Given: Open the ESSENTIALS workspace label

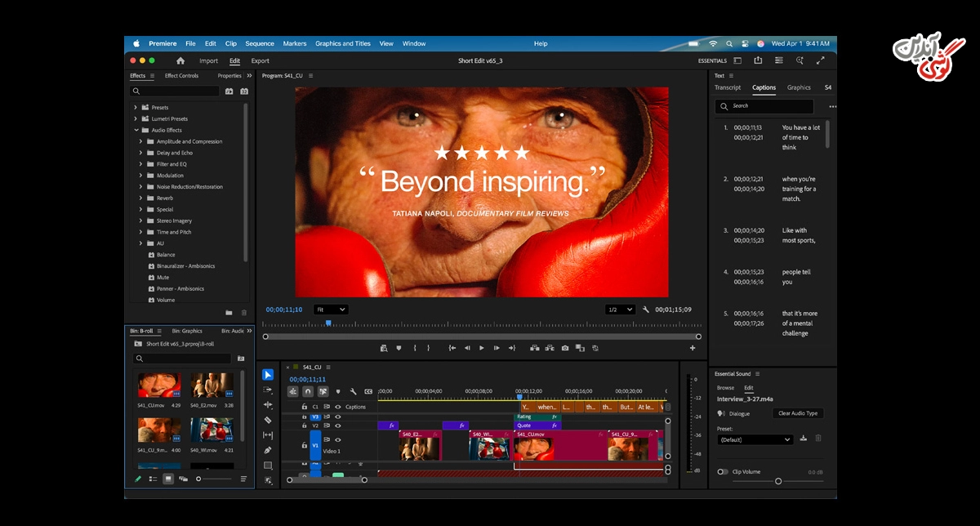Looking at the screenshot, I should click(x=712, y=60).
